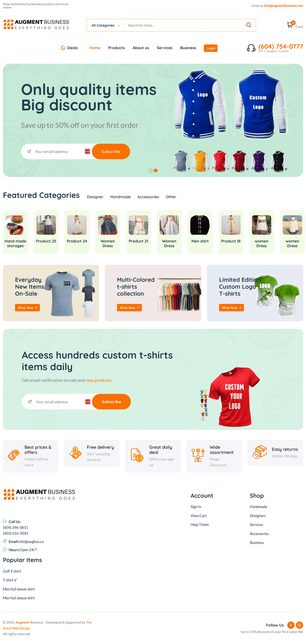Select the second orange slider dot
Viewport: 306px width, 644px height.
(x=155, y=170)
